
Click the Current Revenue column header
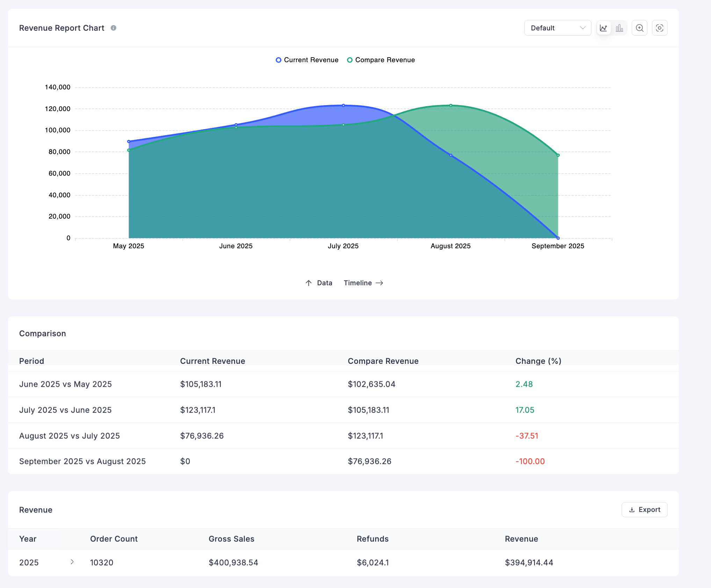212,361
